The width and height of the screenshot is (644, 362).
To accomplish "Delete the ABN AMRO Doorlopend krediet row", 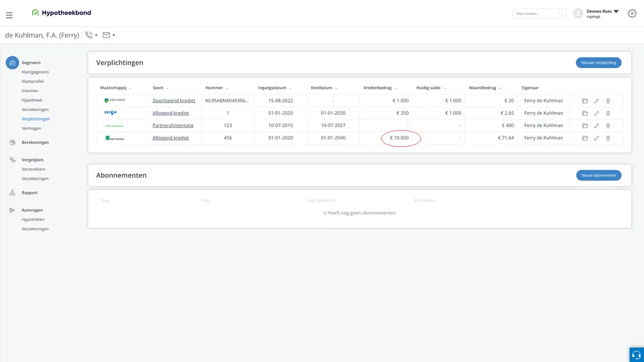I will 608,101.
